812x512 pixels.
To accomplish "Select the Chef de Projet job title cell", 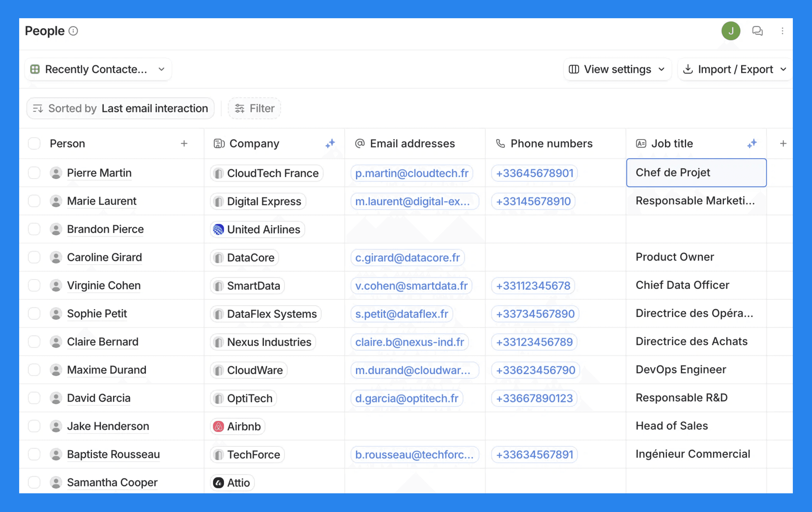I will coord(696,173).
